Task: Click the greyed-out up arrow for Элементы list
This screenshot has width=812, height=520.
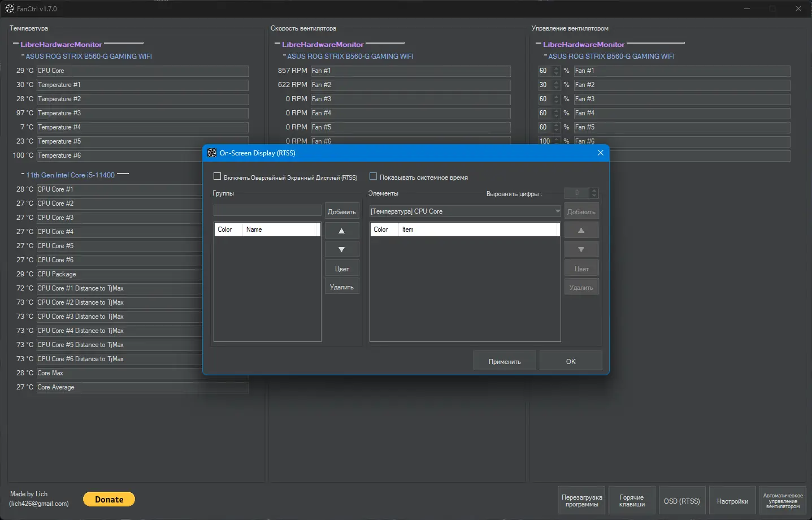Action: [x=581, y=231]
